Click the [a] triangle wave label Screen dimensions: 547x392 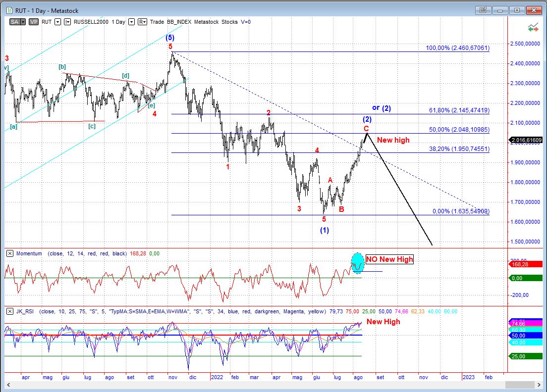click(x=13, y=127)
